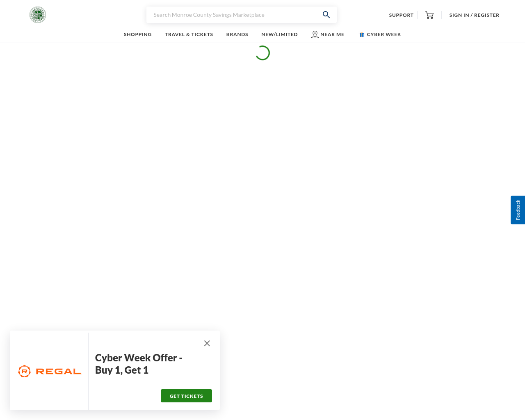The image size is (525, 420).
Task: Click the Regal logo in the popup
Action: click(x=50, y=371)
